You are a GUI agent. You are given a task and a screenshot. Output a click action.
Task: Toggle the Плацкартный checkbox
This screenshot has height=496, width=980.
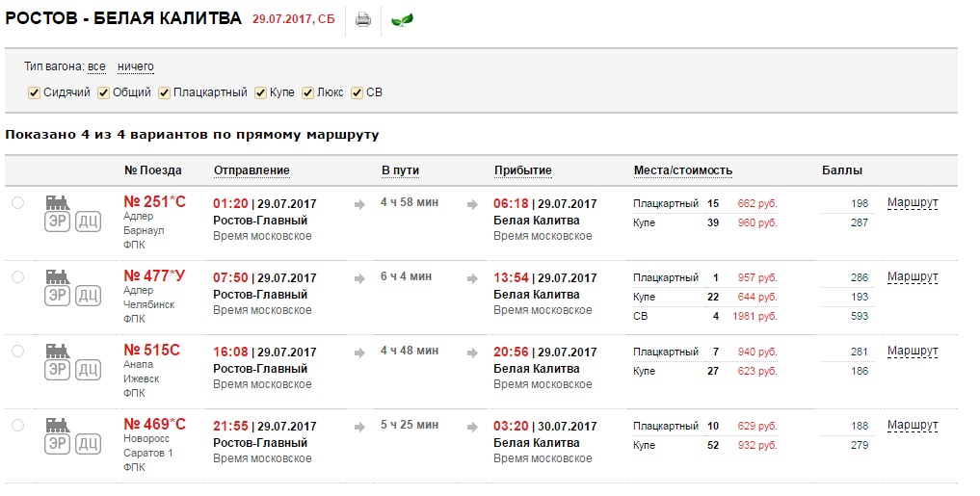(x=165, y=93)
